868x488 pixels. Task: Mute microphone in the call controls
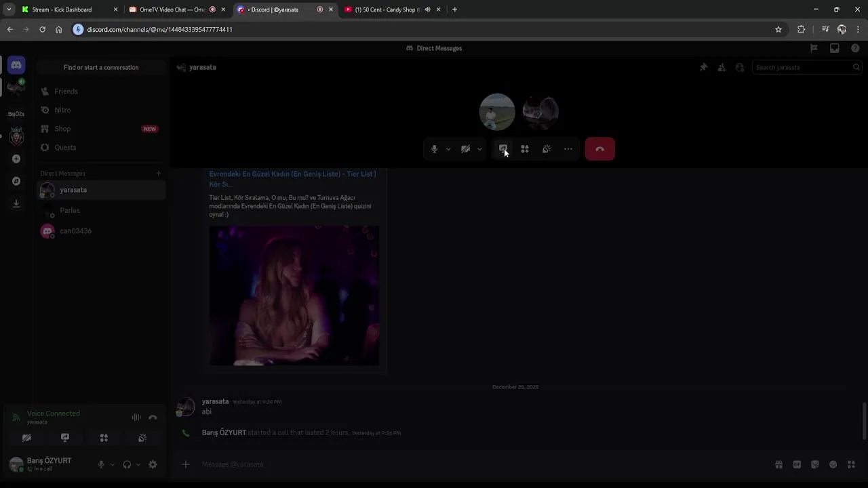click(435, 149)
